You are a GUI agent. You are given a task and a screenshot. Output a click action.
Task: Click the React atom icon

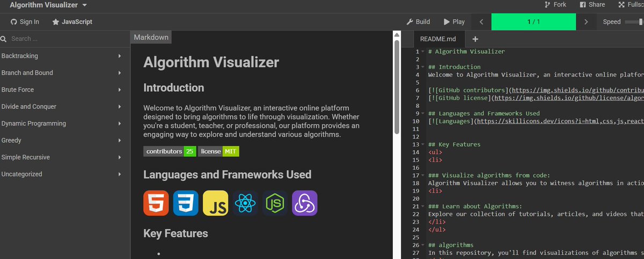pyautogui.click(x=245, y=203)
